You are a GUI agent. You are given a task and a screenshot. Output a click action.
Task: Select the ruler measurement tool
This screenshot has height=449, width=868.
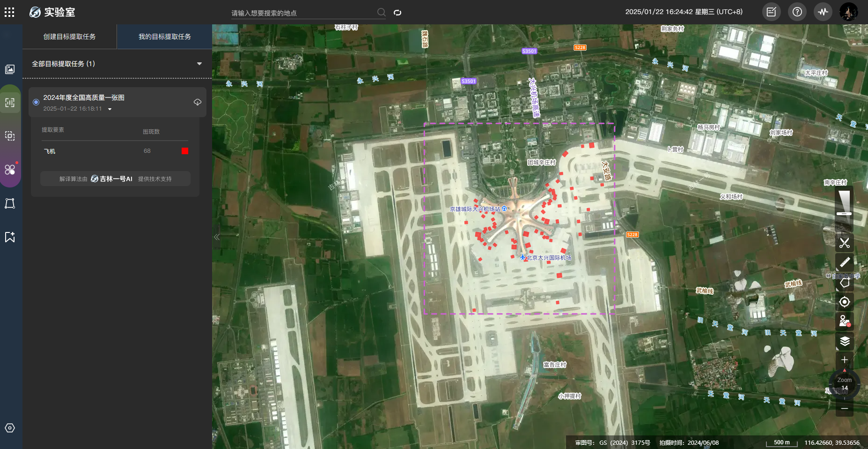coord(844,262)
